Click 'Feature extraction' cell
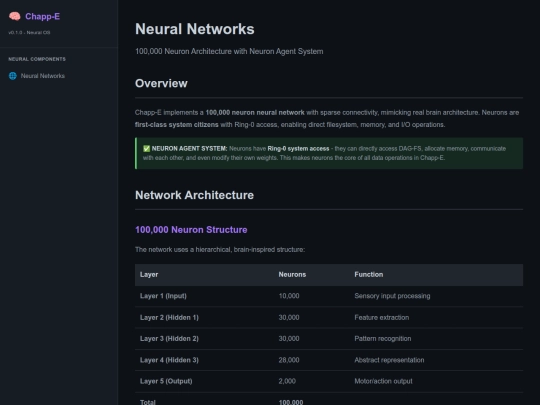The width and height of the screenshot is (540, 405). click(382, 317)
